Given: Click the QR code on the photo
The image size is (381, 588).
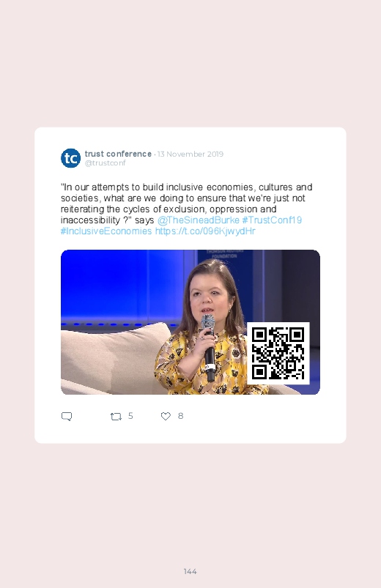Looking at the screenshot, I should click(278, 353).
